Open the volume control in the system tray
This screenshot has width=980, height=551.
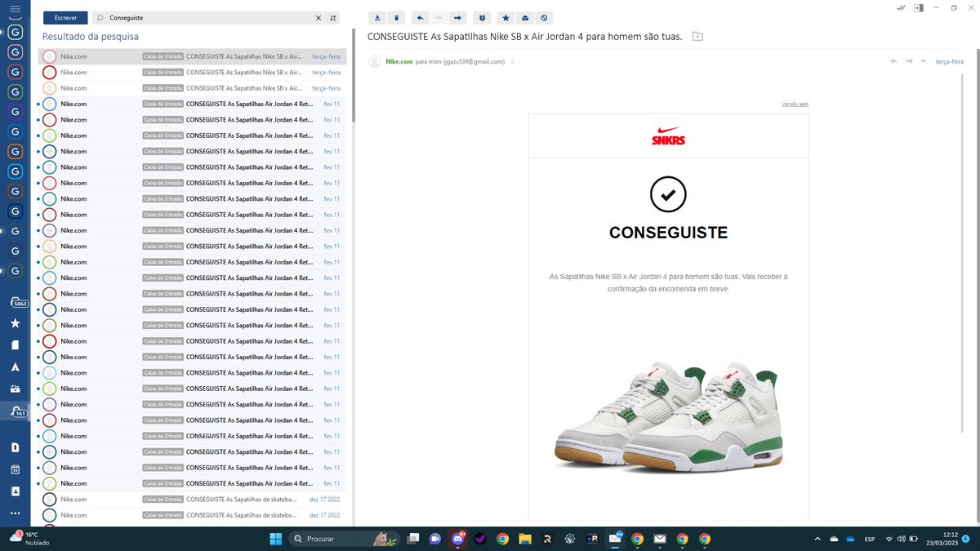click(901, 539)
